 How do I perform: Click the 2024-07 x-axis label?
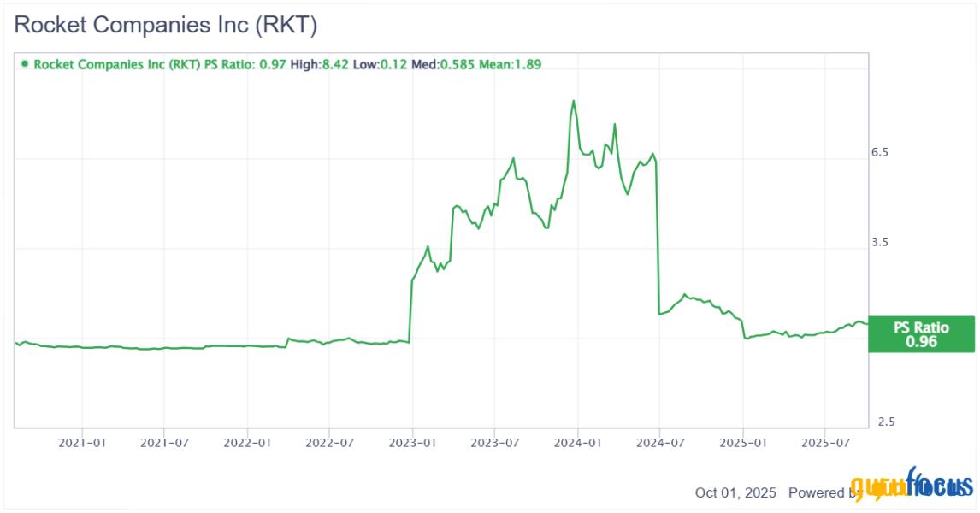pos(660,443)
